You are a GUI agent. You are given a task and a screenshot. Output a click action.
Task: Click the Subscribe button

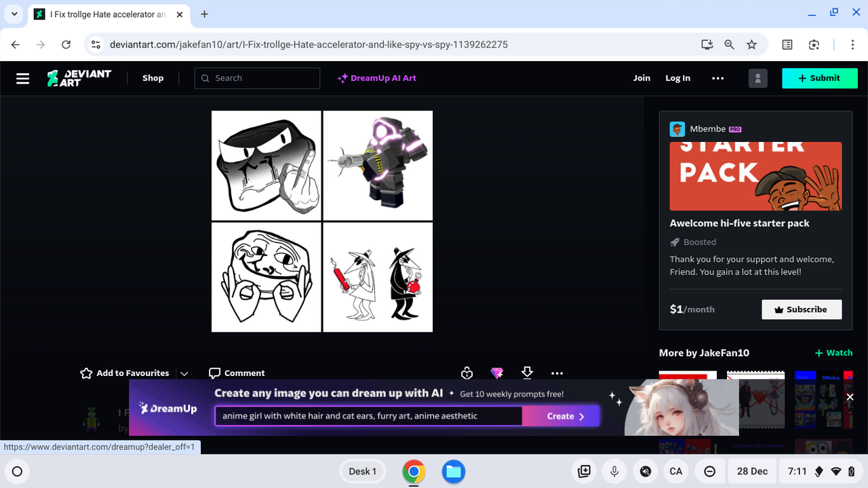click(802, 309)
